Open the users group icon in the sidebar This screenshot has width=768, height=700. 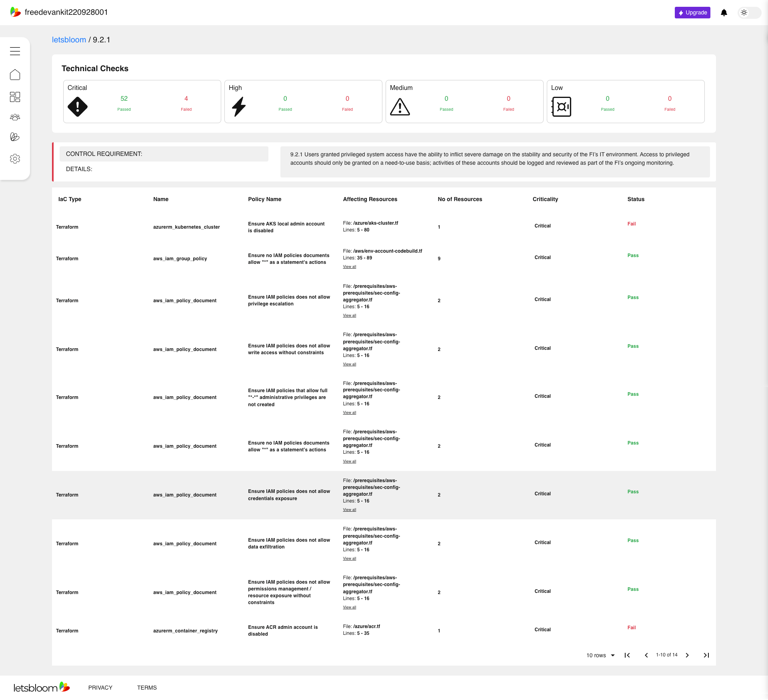15,117
